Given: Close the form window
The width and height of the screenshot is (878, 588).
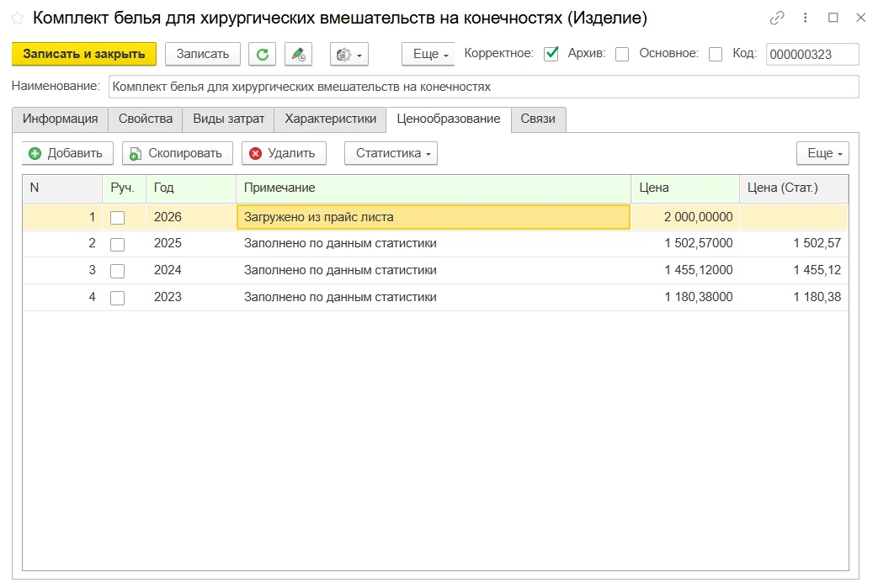Looking at the screenshot, I should coord(861,18).
